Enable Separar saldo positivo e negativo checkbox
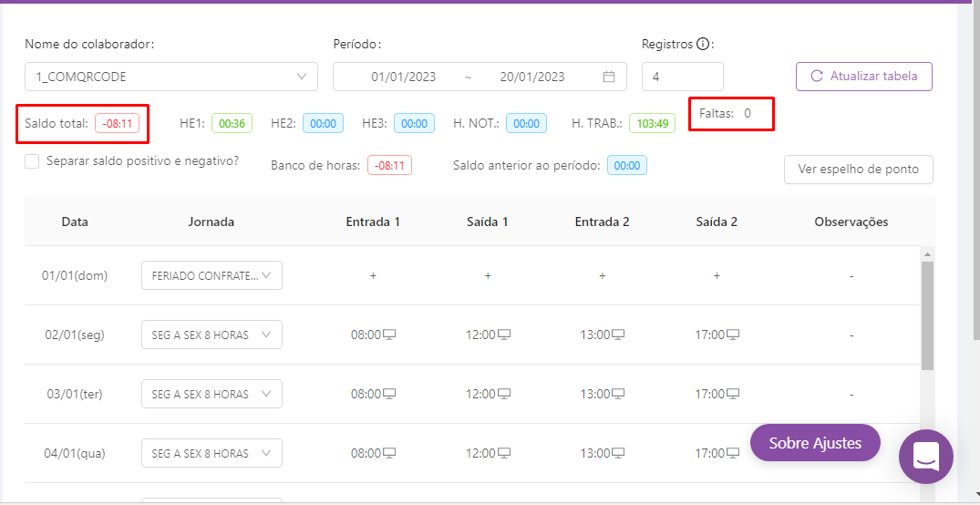The height and width of the screenshot is (505, 980). 32,161
